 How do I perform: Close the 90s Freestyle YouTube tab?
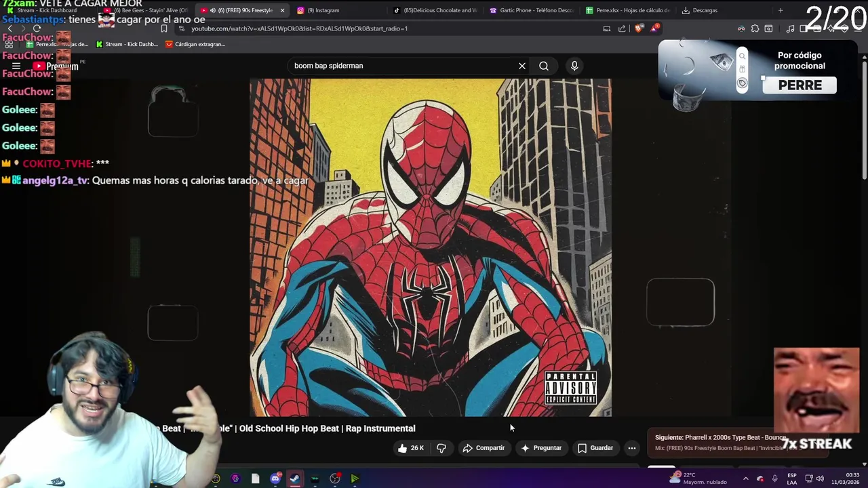[x=283, y=10]
